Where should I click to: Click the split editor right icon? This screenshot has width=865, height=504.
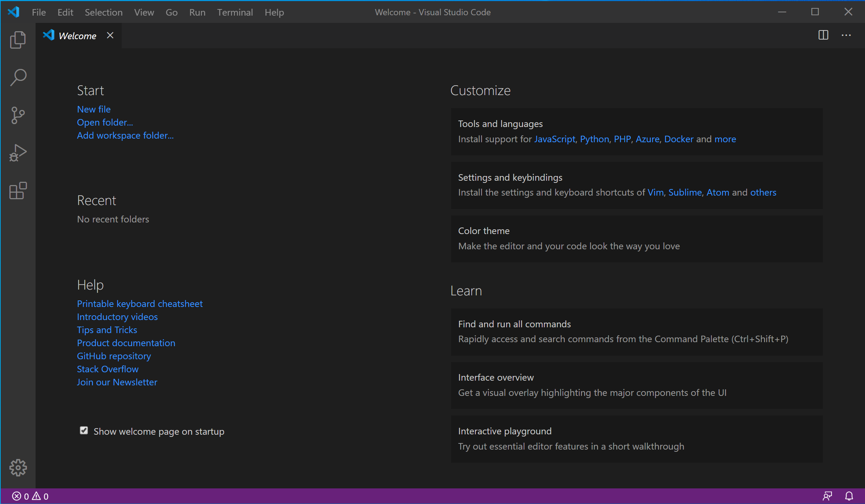click(823, 35)
